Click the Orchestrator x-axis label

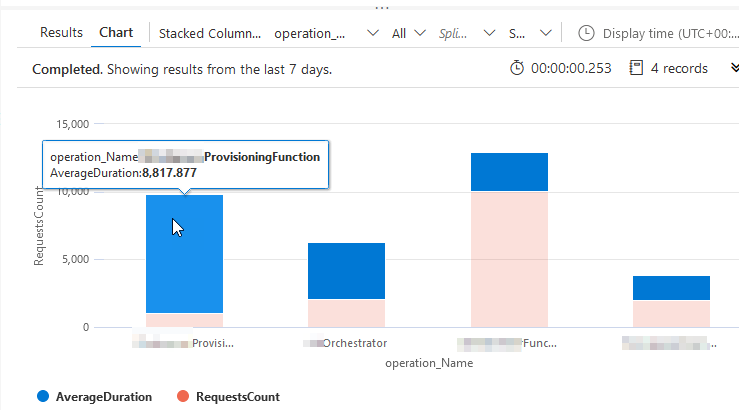pos(346,343)
